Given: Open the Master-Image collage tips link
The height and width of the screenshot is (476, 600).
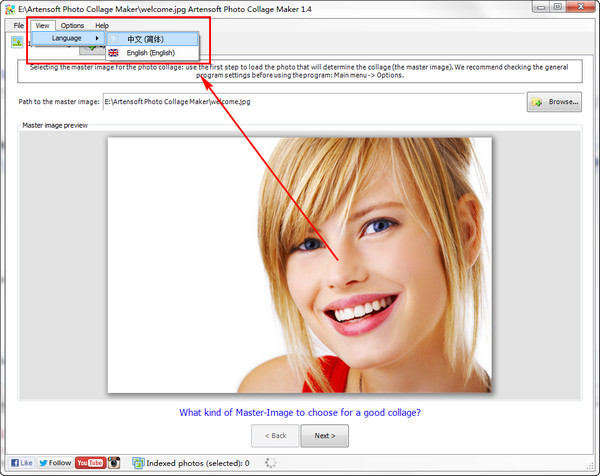Looking at the screenshot, I should pos(300,412).
